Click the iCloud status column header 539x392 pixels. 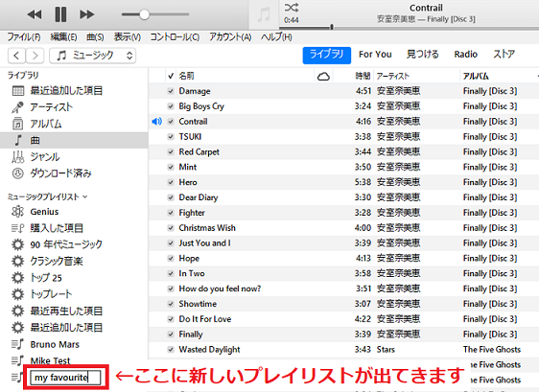click(323, 76)
